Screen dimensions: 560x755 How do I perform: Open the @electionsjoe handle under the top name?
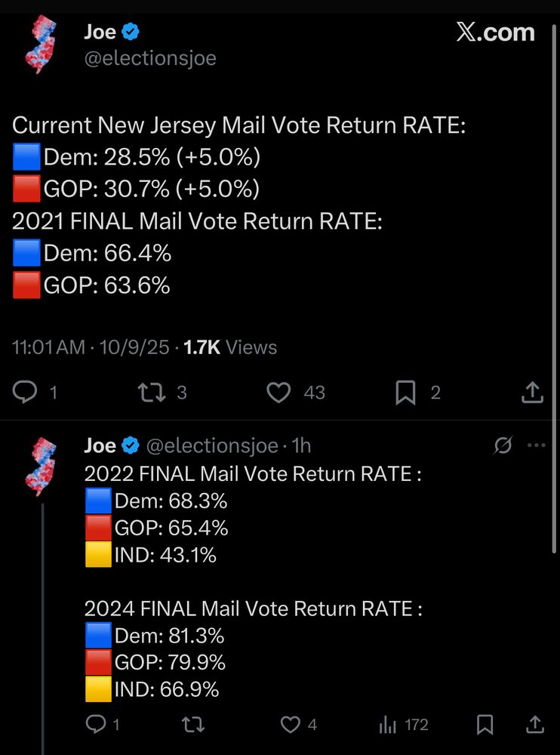click(150, 58)
